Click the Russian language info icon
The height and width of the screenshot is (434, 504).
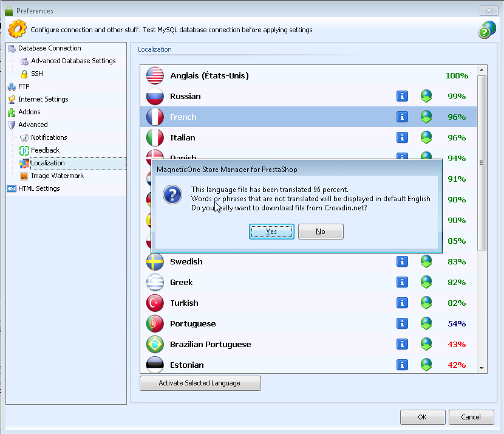tap(402, 96)
